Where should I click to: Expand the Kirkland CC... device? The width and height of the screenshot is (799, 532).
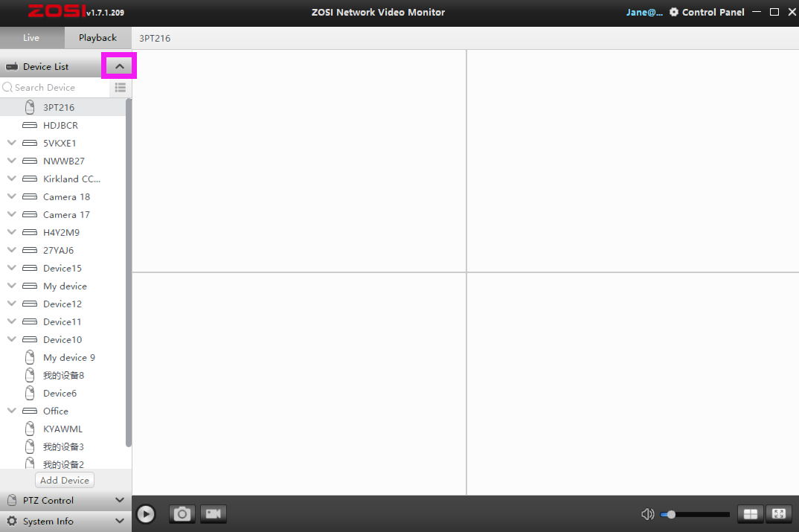[12, 179]
